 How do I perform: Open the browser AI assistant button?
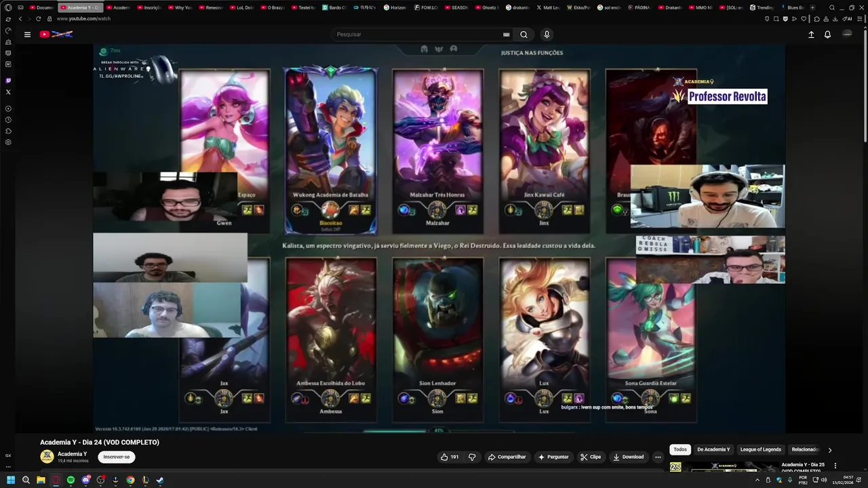(847, 19)
